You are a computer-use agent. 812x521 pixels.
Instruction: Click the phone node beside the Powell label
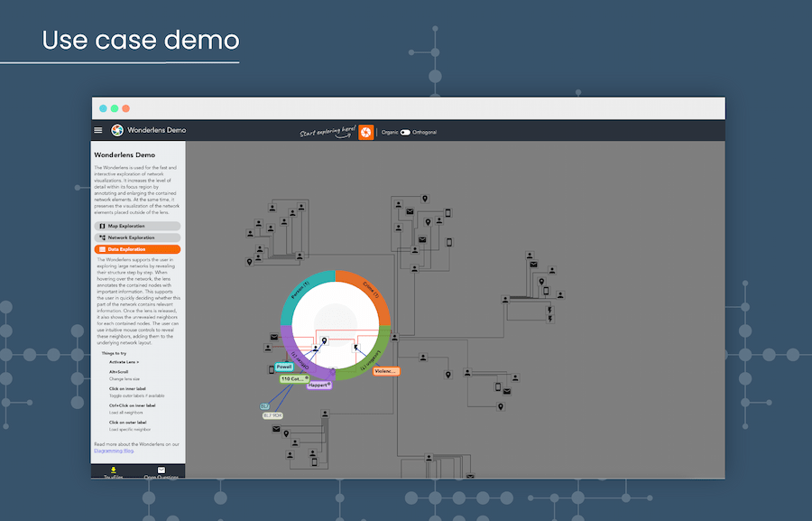click(272, 368)
